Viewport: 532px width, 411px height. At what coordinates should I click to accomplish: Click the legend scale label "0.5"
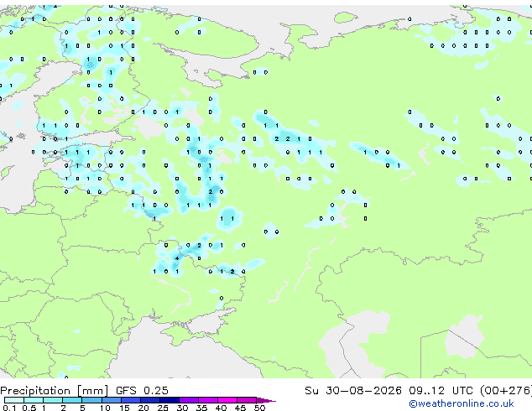coord(29,408)
